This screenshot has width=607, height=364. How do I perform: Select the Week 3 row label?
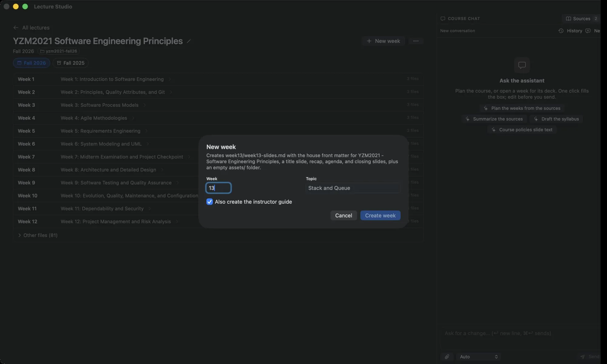(x=26, y=105)
